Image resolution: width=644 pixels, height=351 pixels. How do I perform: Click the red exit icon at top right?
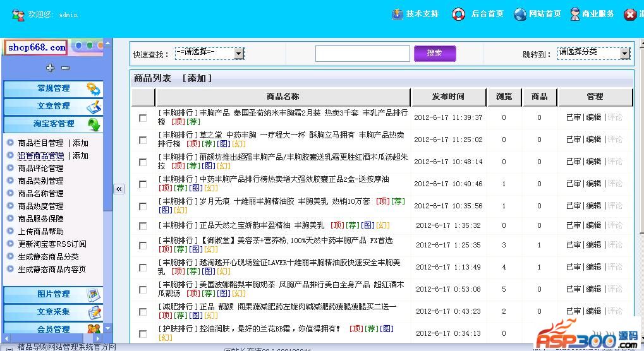pos(630,14)
